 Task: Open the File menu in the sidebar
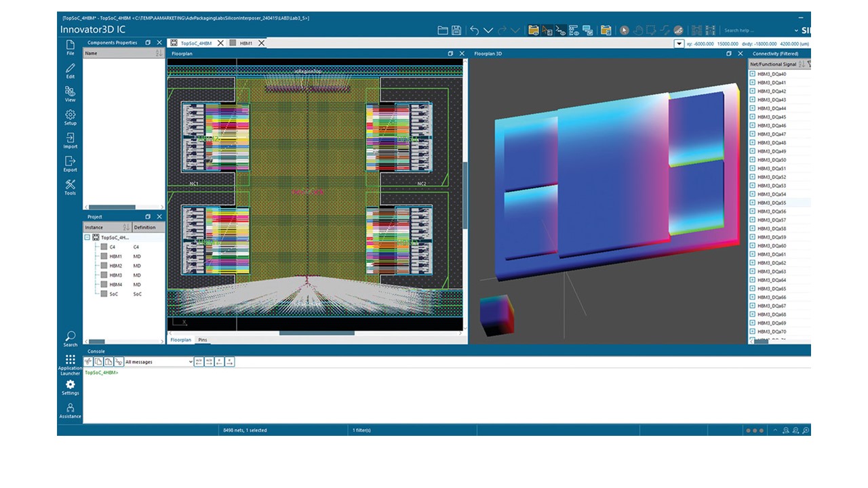[70, 47]
